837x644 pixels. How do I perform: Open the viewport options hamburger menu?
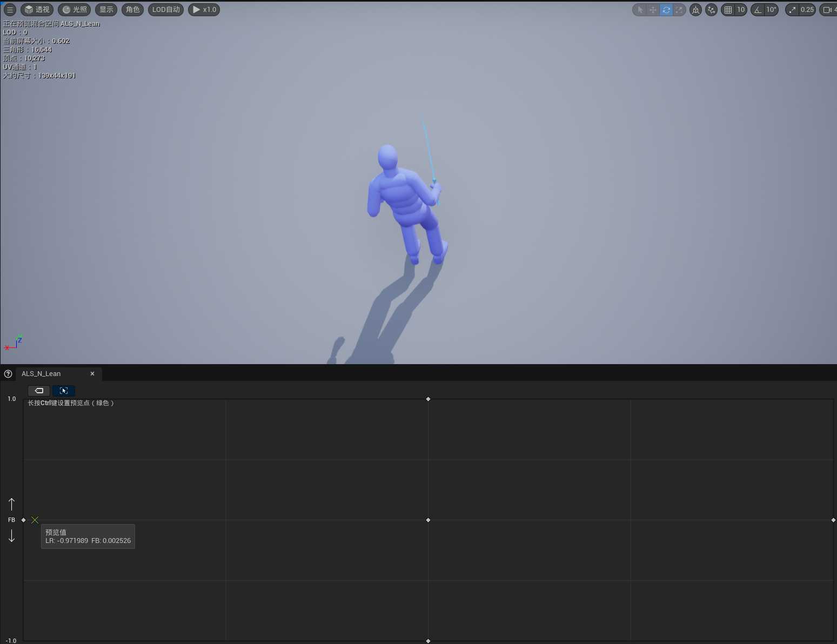(10, 10)
